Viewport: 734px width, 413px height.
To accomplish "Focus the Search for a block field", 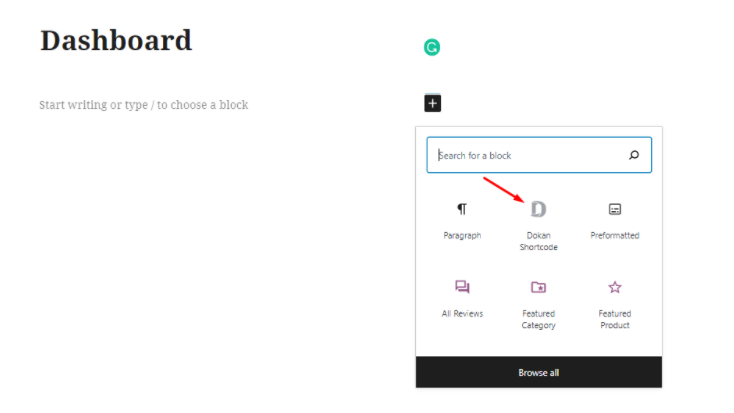I will point(539,155).
